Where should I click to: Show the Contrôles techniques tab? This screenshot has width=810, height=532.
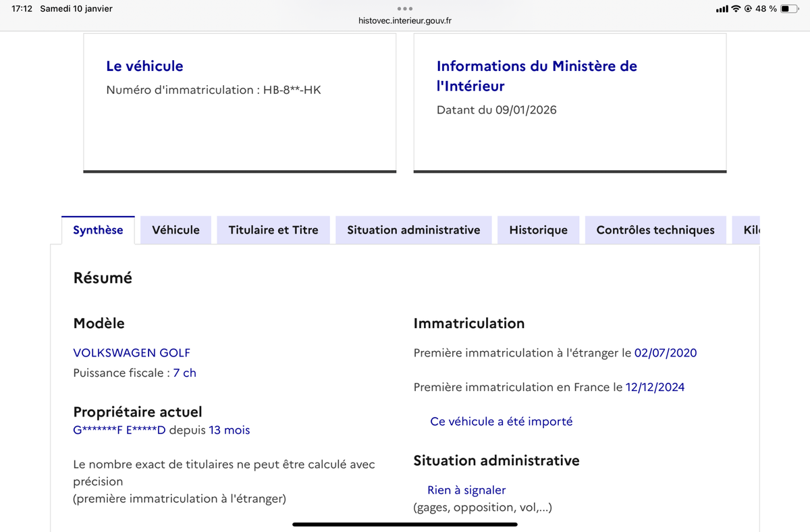tap(655, 230)
